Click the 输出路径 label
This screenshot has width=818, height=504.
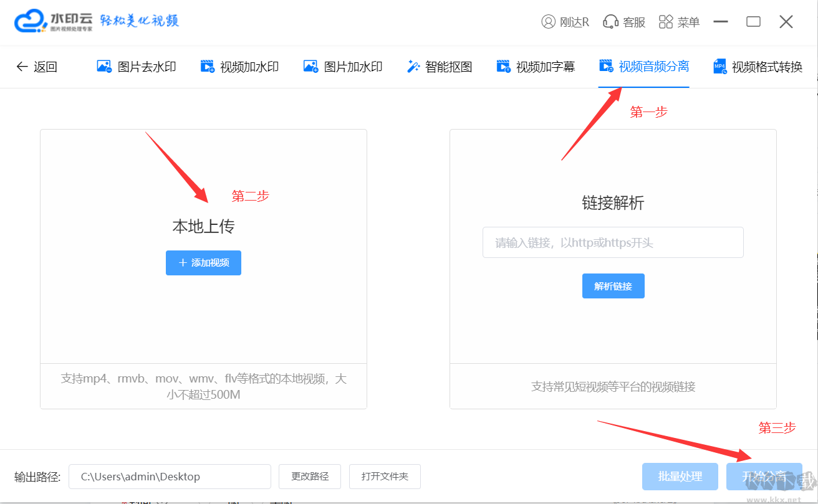tap(37, 477)
